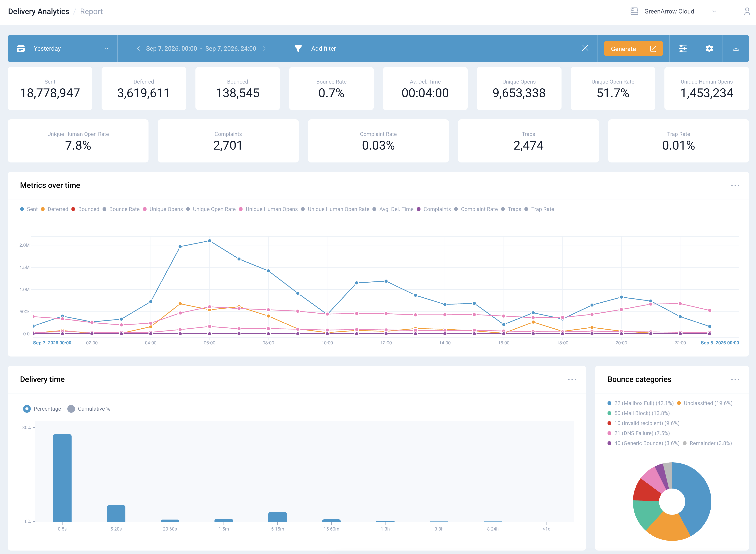
Task: Click the 0-5s delivery time bar
Action: click(62, 478)
